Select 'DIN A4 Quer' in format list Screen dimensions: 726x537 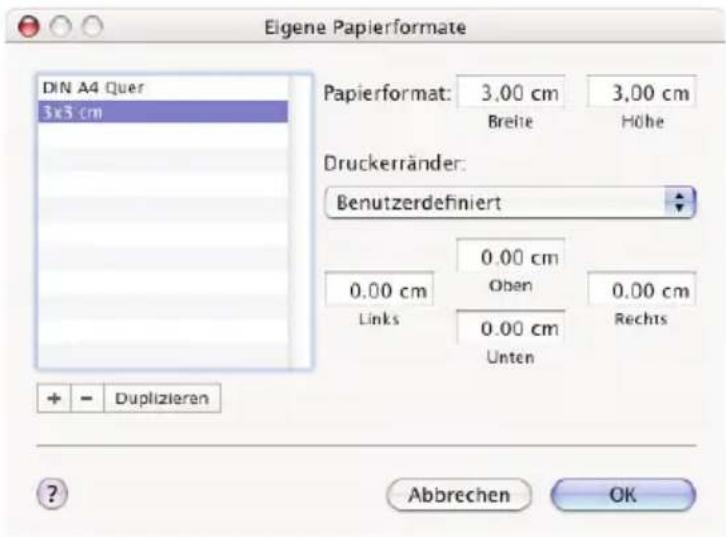[163, 87]
